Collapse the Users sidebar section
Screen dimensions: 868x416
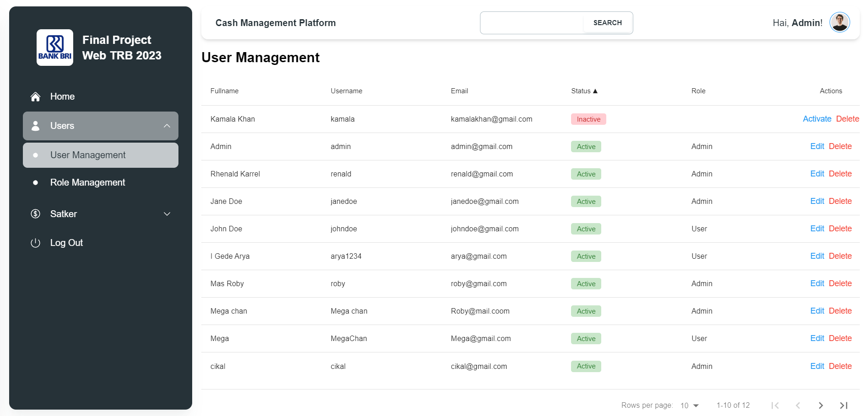coord(167,126)
